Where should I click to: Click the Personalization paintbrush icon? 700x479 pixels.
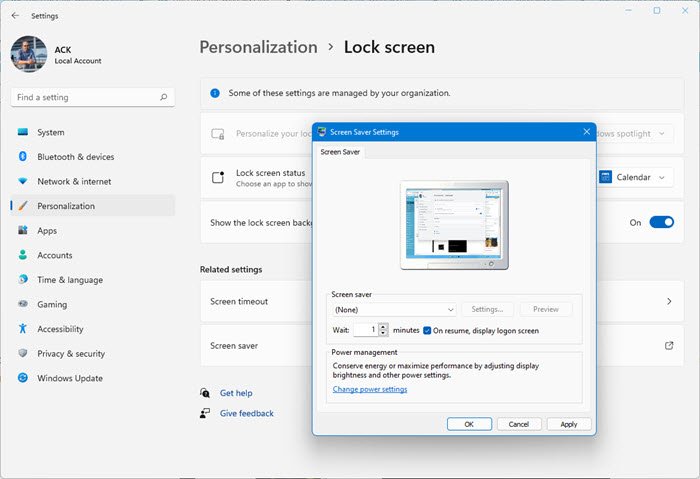[x=23, y=206]
